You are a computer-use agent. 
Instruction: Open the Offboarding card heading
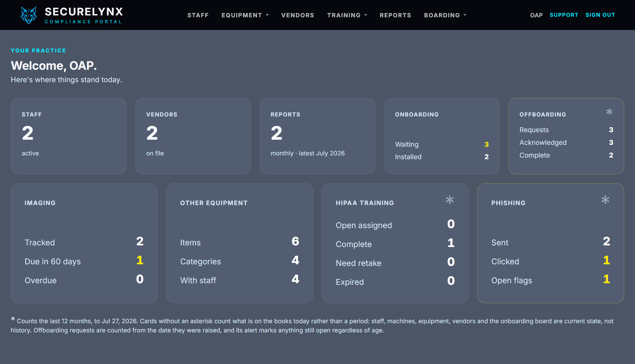point(543,114)
